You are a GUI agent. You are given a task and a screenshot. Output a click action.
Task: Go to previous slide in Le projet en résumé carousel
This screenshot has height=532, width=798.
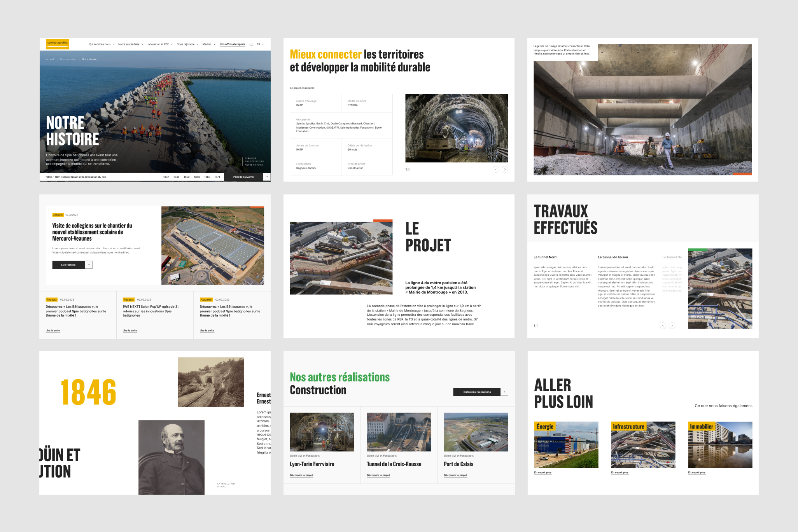[495, 170]
